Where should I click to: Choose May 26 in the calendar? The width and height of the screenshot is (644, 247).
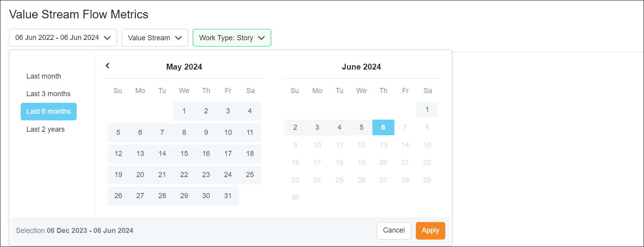tap(119, 196)
